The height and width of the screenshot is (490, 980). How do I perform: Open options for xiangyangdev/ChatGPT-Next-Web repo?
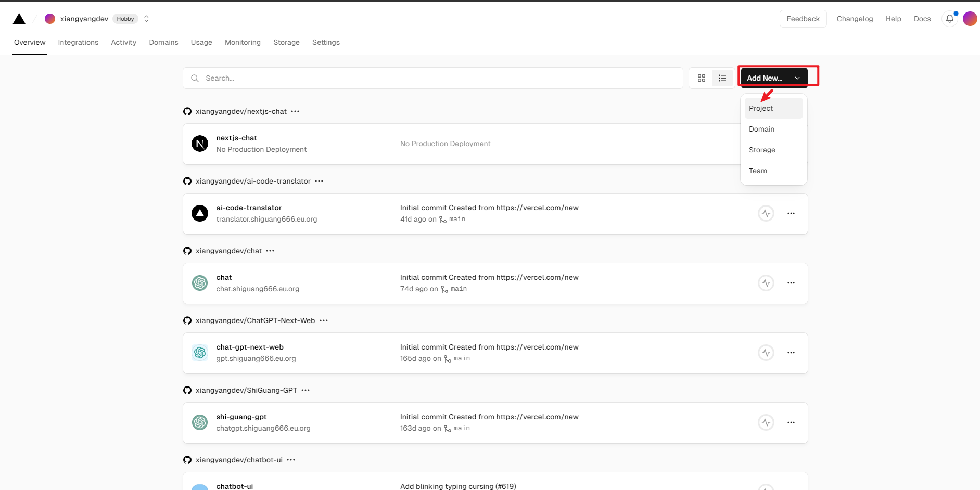(324, 320)
